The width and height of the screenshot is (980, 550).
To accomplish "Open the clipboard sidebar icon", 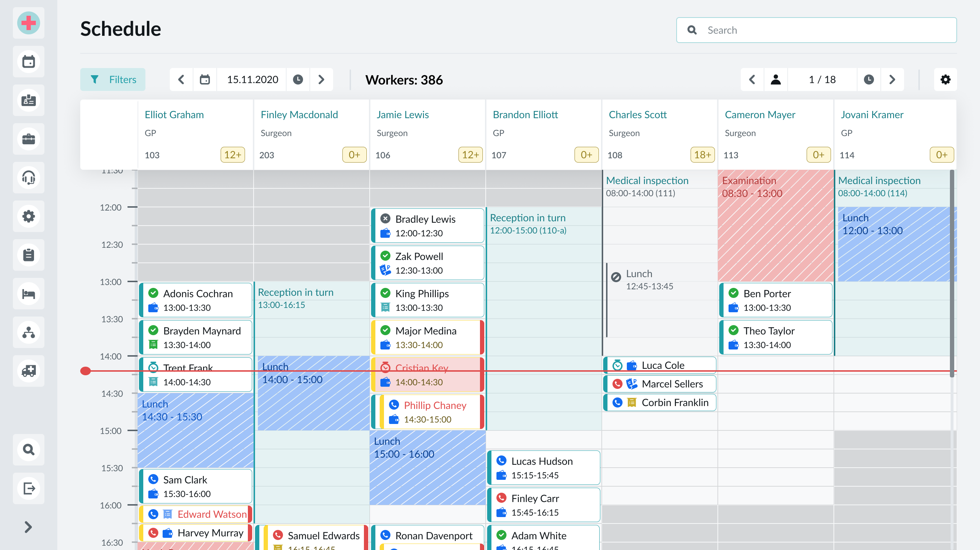I will [x=29, y=255].
